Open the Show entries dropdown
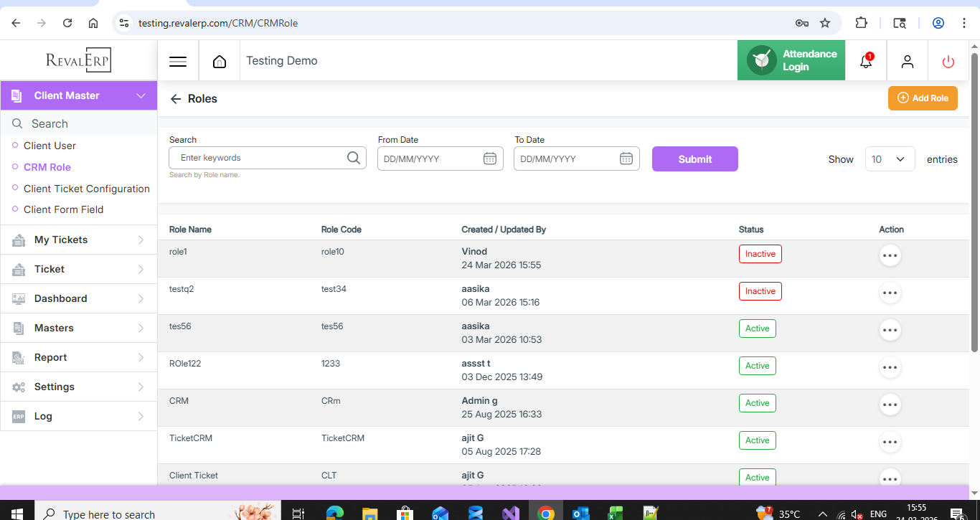 (x=890, y=159)
